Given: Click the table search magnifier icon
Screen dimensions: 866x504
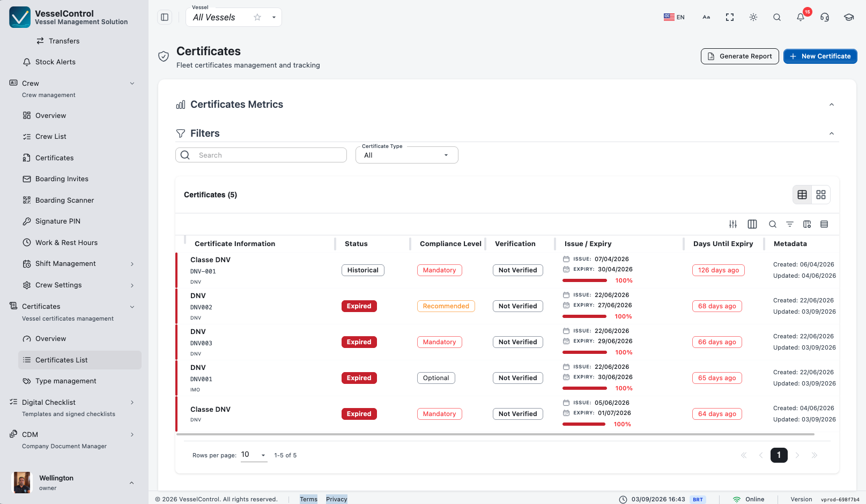Looking at the screenshot, I should point(773,224).
